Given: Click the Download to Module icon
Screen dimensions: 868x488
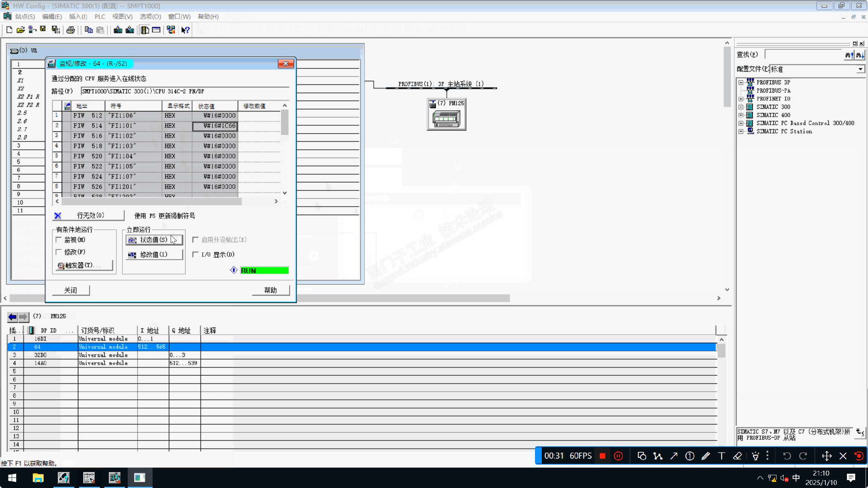Looking at the screenshot, I should click(118, 30).
